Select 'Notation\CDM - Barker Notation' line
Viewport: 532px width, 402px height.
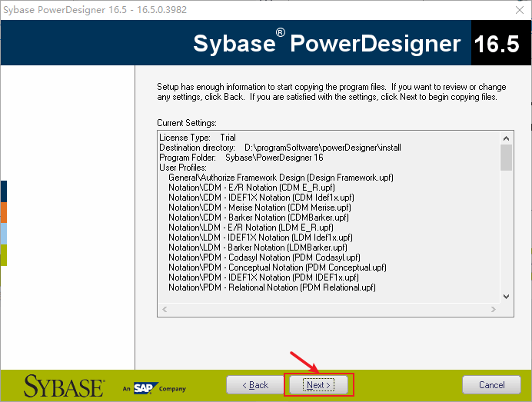(258, 218)
